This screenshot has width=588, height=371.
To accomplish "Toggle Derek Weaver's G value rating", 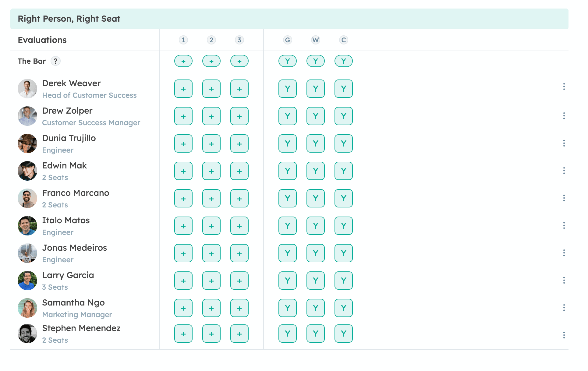I will [287, 89].
